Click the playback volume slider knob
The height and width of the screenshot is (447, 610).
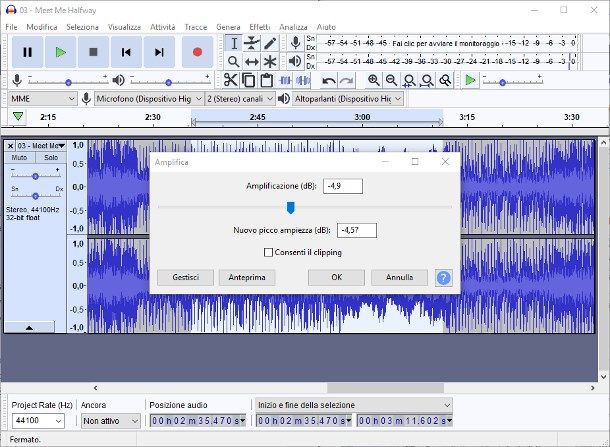[168, 82]
